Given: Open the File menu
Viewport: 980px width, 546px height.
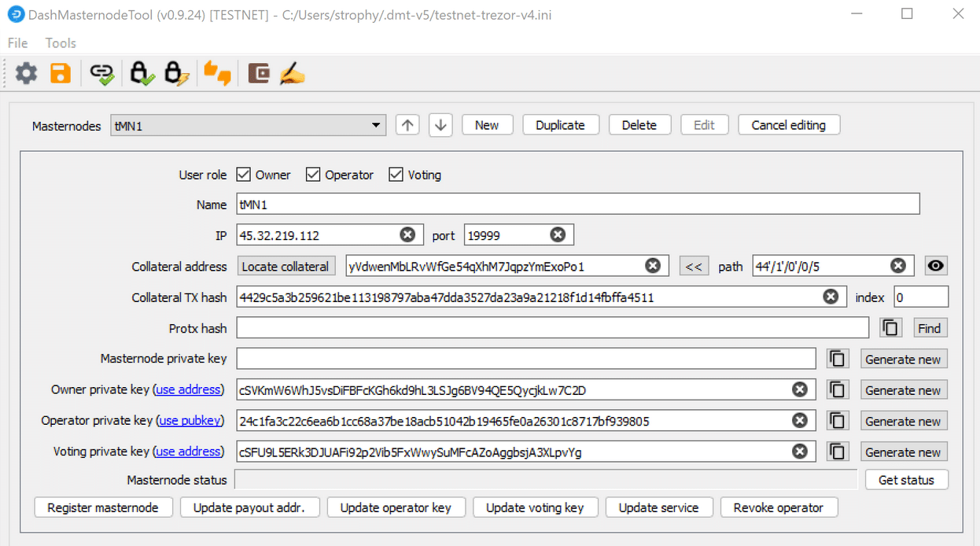Looking at the screenshot, I should [17, 43].
